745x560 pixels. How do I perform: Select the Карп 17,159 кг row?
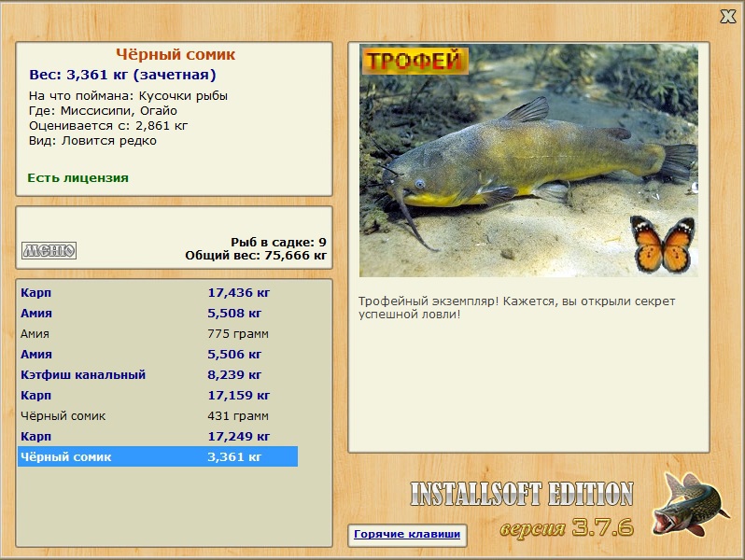(158, 395)
